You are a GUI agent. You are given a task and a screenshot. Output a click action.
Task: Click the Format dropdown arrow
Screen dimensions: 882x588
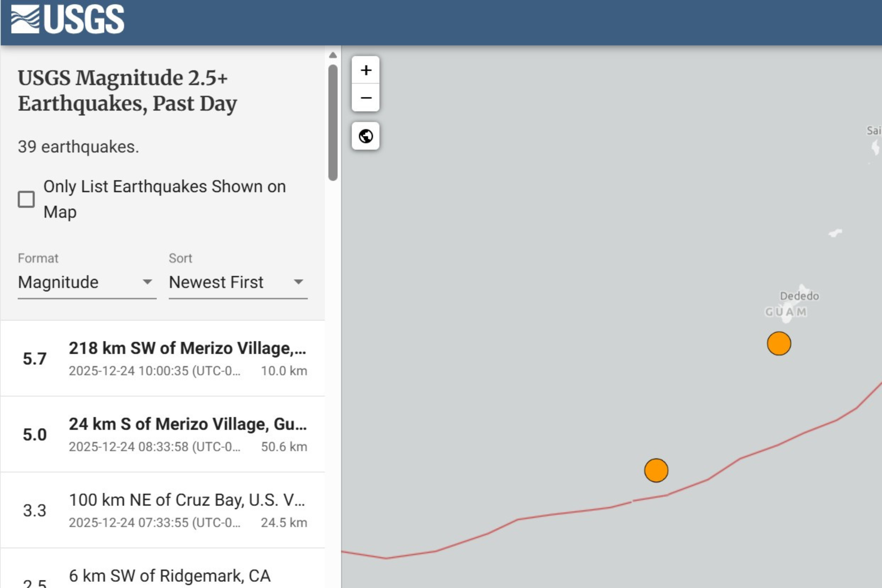pos(147,282)
